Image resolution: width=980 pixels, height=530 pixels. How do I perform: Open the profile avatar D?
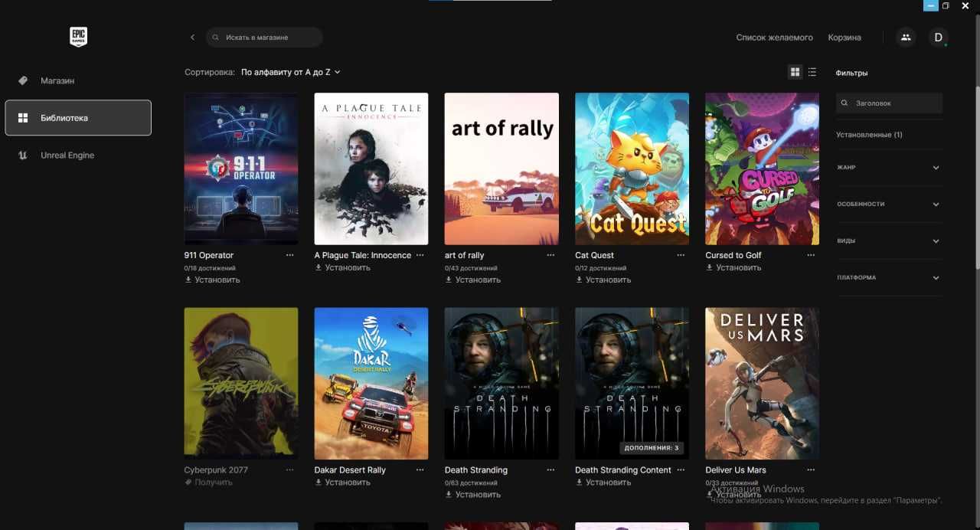pos(938,37)
